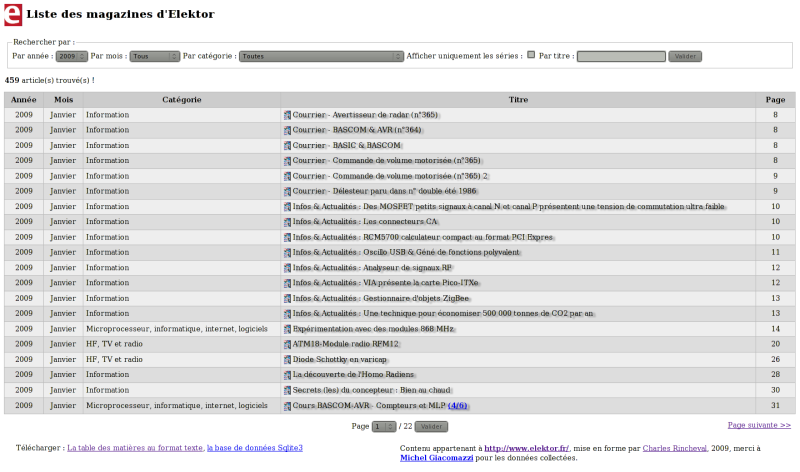Click icon beside Secrets du concepteur : Bien au chaud
The width and height of the screenshot is (800, 472).
pyautogui.click(x=287, y=391)
